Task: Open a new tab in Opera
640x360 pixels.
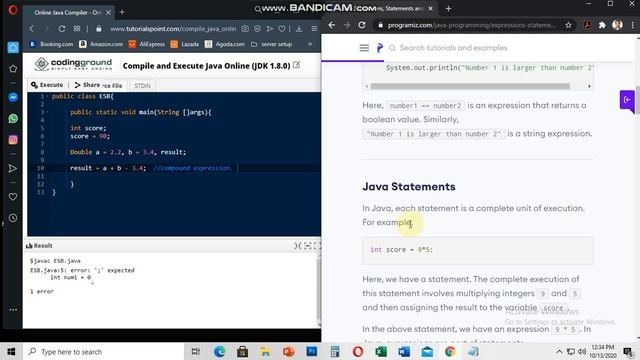Action: click(x=122, y=12)
